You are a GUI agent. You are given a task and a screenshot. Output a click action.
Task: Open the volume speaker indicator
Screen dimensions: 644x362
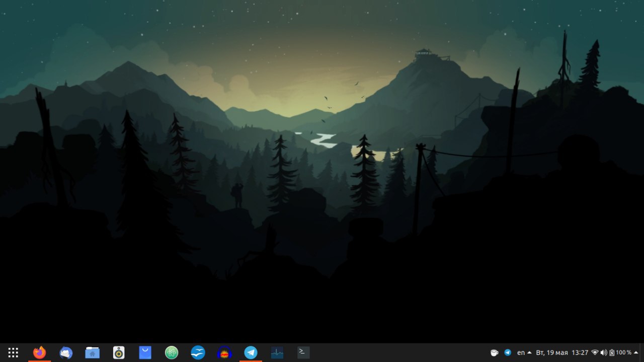(604, 353)
